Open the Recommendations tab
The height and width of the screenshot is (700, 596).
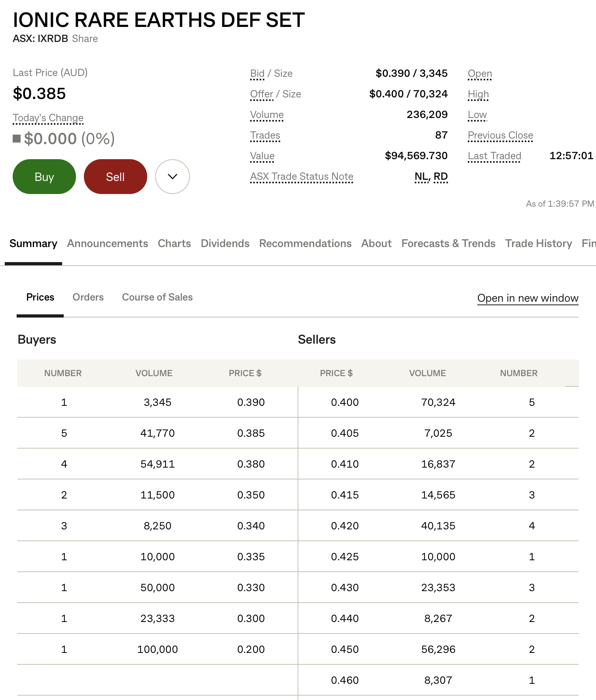[305, 243]
